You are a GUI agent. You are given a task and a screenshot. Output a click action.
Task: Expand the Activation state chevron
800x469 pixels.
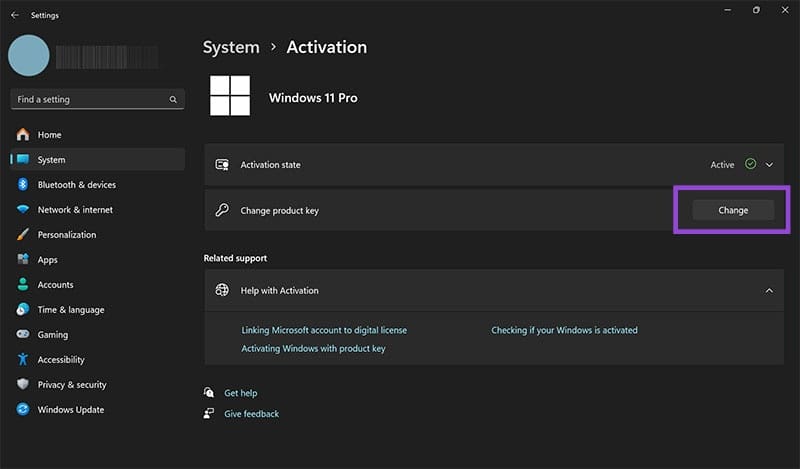(x=769, y=165)
